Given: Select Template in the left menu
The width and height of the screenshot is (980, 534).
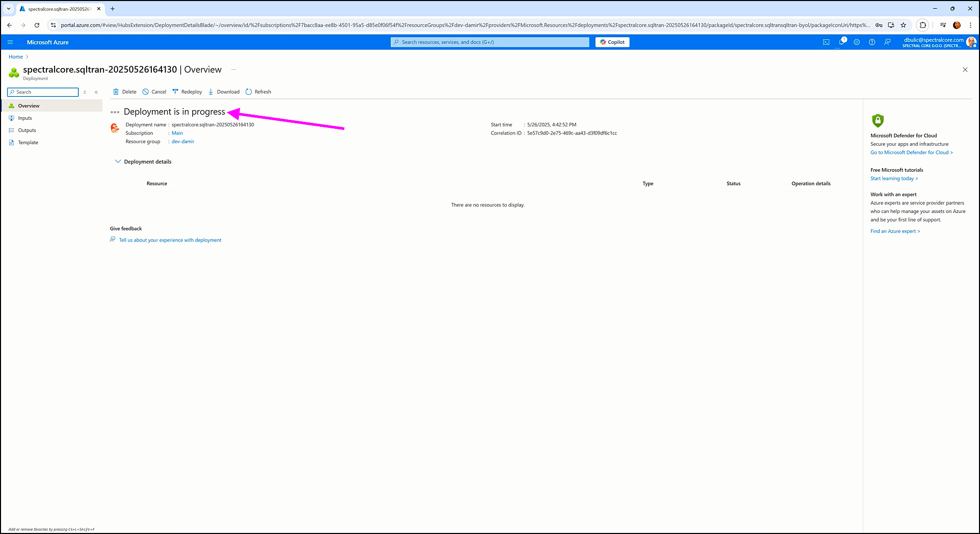Looking at the screenshot, I should coord(28,143).
